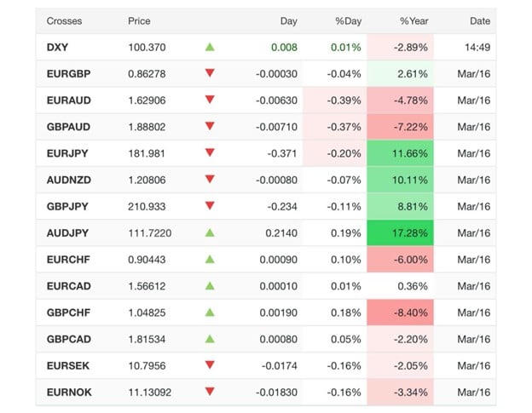
Task: Click the red down arrow in EURJPY row
Action: tap(210, 153)
